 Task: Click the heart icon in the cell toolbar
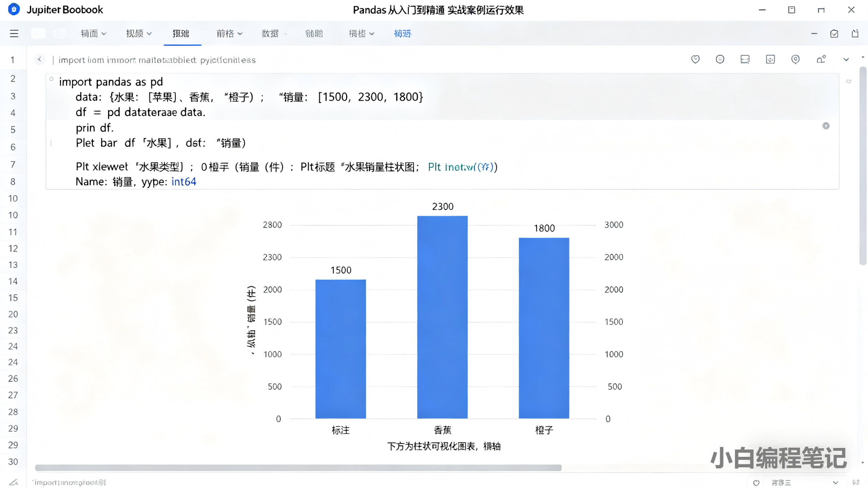coord(695,59)
